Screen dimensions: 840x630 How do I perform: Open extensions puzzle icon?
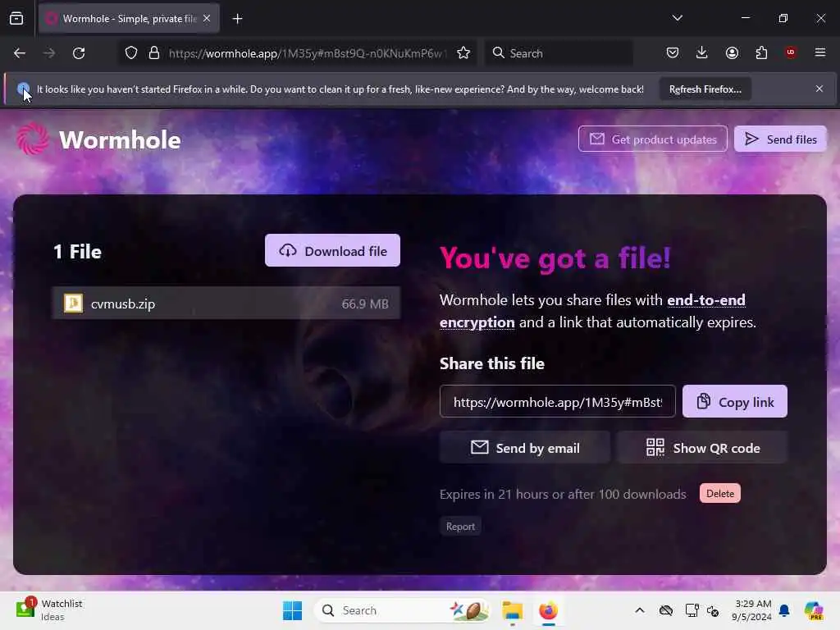pyautogui.click(x=761, y=53)
